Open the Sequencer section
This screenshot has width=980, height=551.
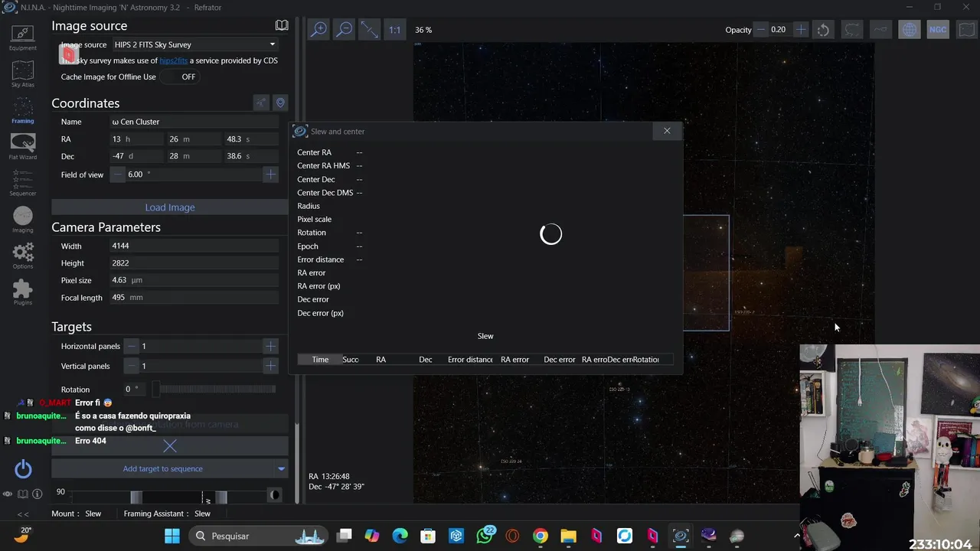click(x=23, y=183)
